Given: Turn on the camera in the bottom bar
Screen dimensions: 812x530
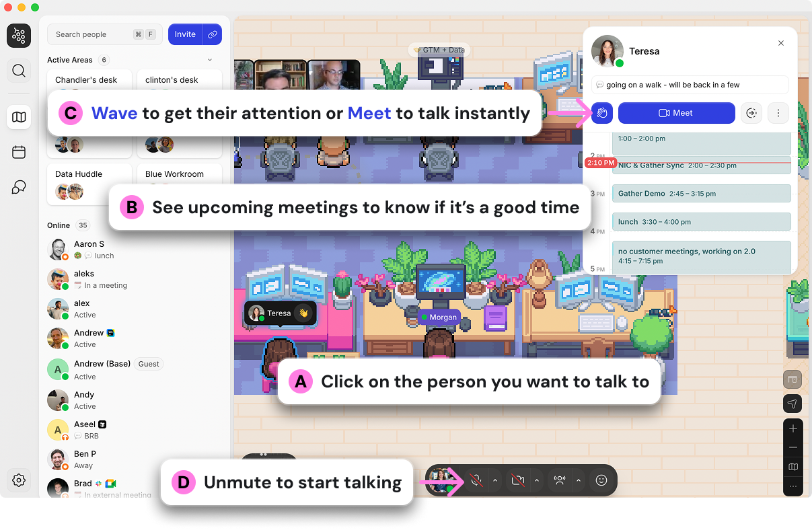Looking at the screenshot, I should pyautogui.click(x=519, y=480).
